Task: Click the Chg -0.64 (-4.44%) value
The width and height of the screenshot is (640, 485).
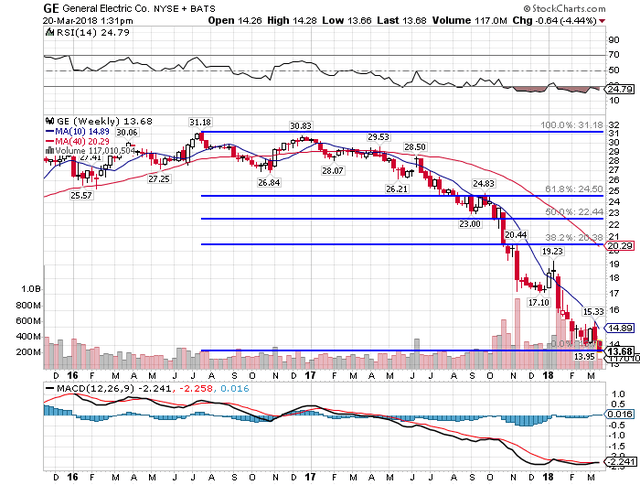Action: pyautogui.click(x=555, y=20)
